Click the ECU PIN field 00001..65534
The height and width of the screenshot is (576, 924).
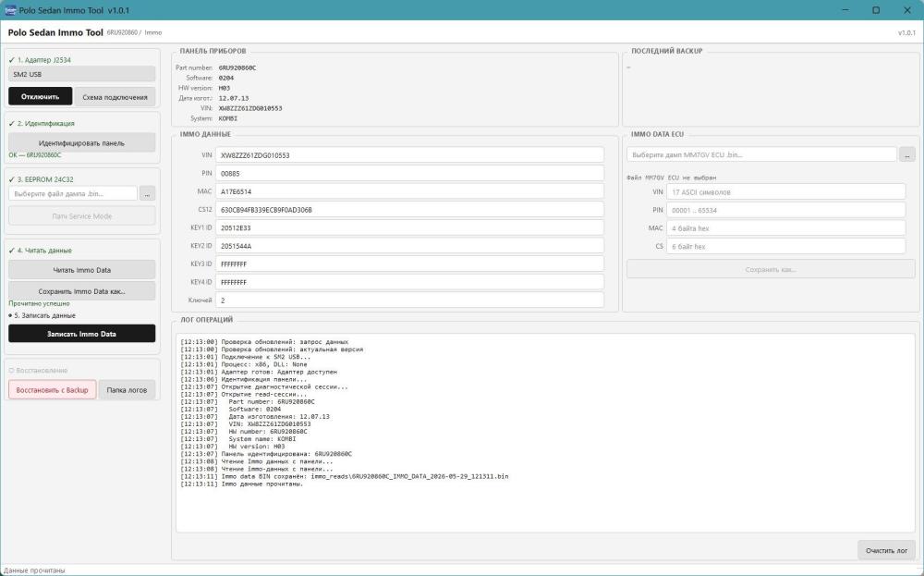click(x=785, y=210)
